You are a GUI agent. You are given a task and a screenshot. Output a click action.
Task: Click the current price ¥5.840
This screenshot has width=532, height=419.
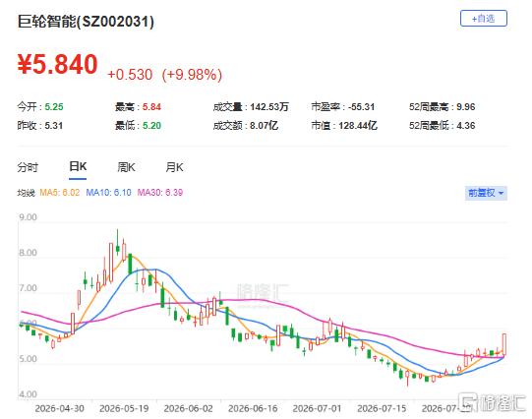click(x=57, y=64)
